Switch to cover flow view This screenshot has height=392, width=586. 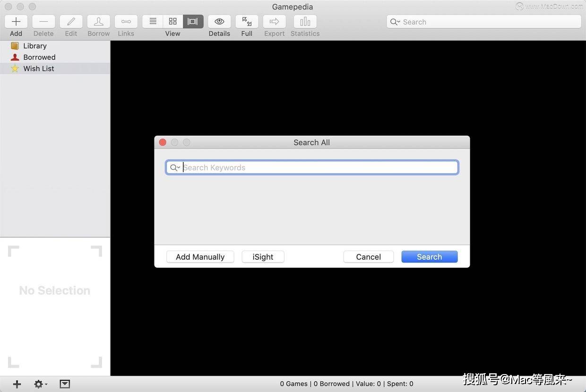click(x=193, y=22)
